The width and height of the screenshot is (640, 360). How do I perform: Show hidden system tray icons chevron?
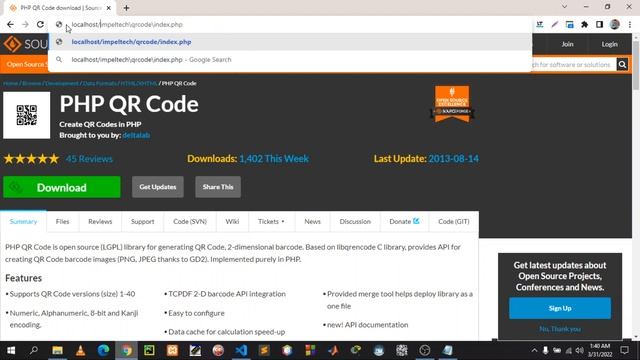pos(534,350)
